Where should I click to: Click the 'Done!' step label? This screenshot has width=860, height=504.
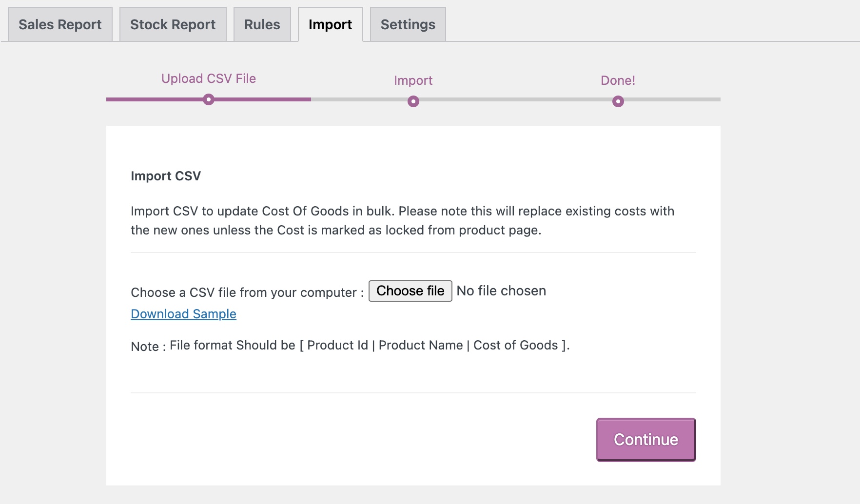coord(618,80)
